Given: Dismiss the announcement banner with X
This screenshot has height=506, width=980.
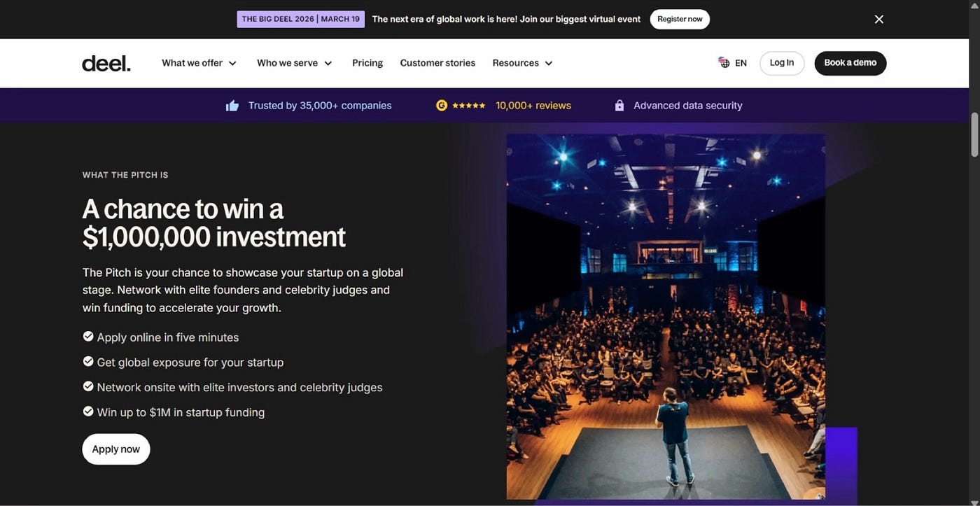Looking at the screenshot, I should 879,19.
